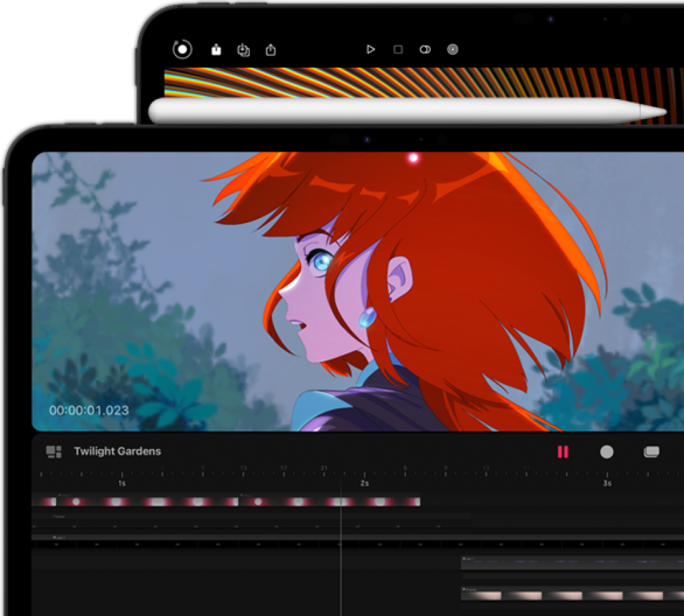Jump to the 3s mark on timeline ruler
The image size is (684, 616).
[607, 483]
